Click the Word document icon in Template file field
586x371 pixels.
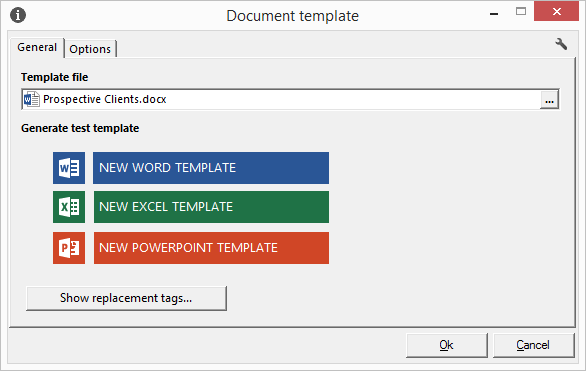coord(31,99)
